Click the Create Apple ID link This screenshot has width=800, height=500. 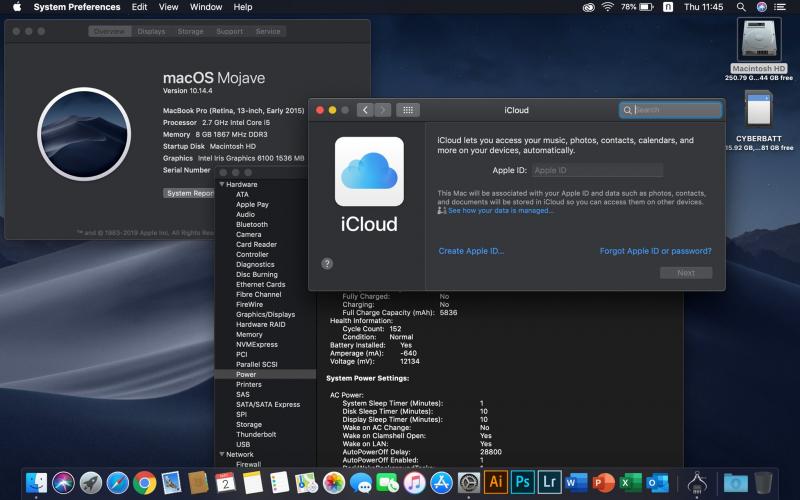coord(471,251)
